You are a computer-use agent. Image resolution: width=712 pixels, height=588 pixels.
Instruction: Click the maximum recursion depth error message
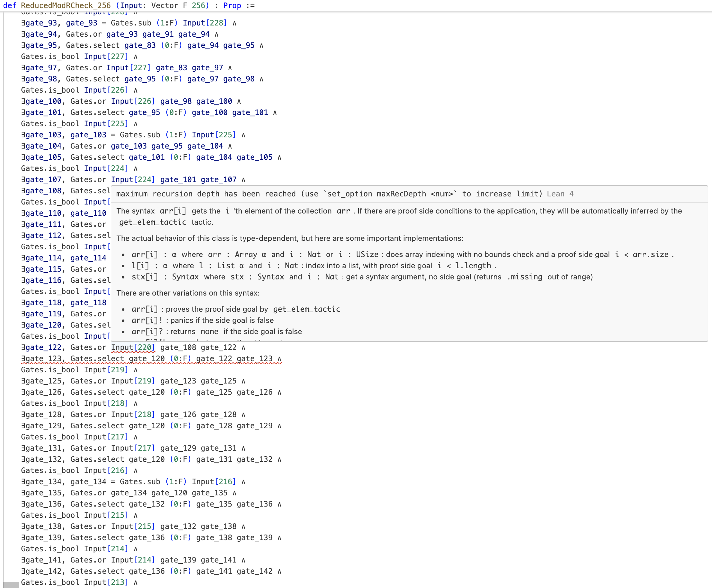click(329, 194)
